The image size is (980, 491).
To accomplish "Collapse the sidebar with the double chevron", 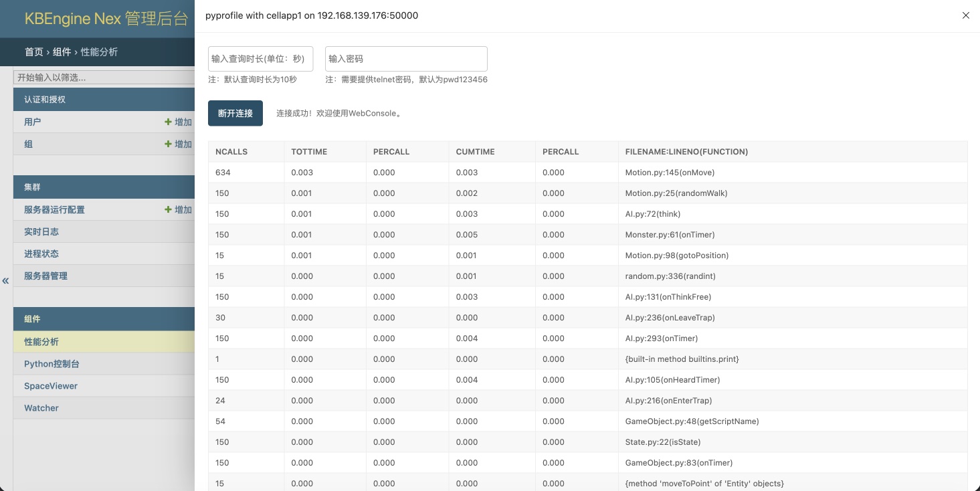I will (6, 281).
